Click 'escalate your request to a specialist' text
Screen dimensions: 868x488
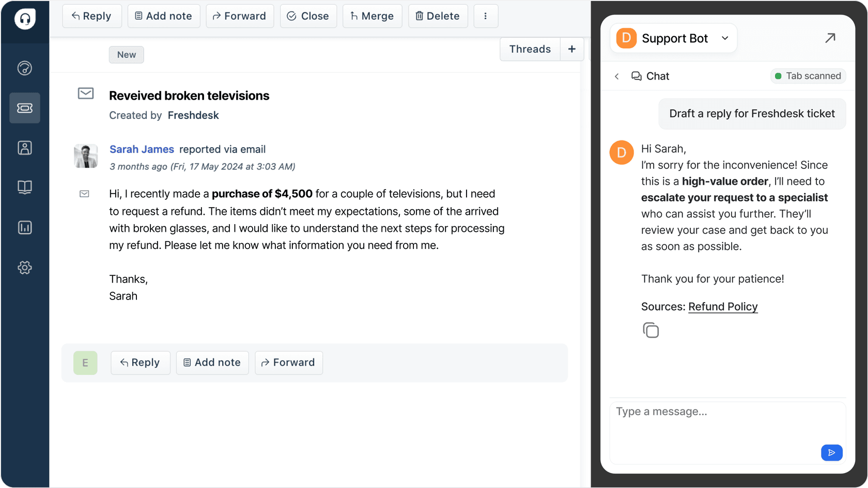pos(734,198)
